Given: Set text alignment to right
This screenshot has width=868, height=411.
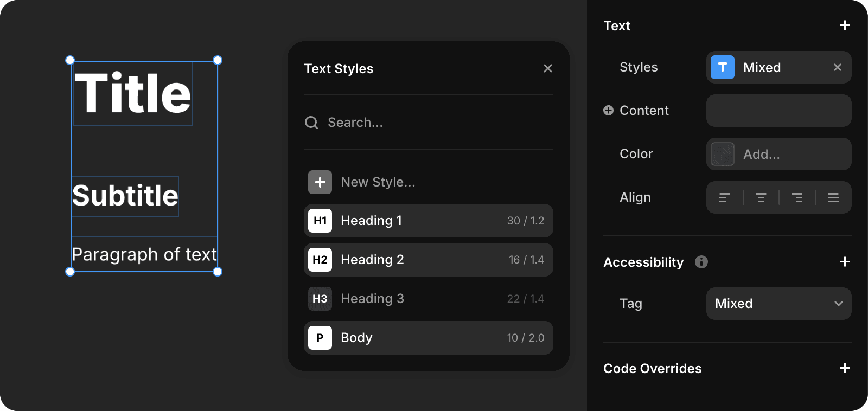Looking at the screenshot, I should pos(797,197).
